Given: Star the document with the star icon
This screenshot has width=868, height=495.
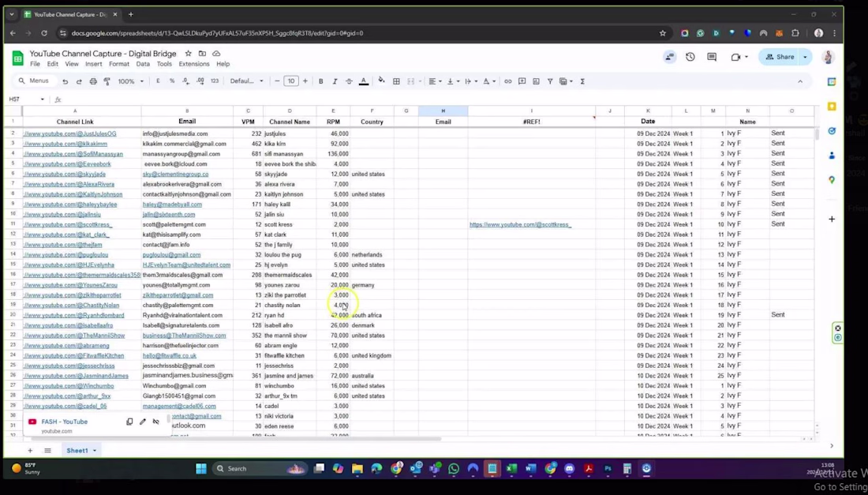Looking at the screenshot, I should click(189, 53).
